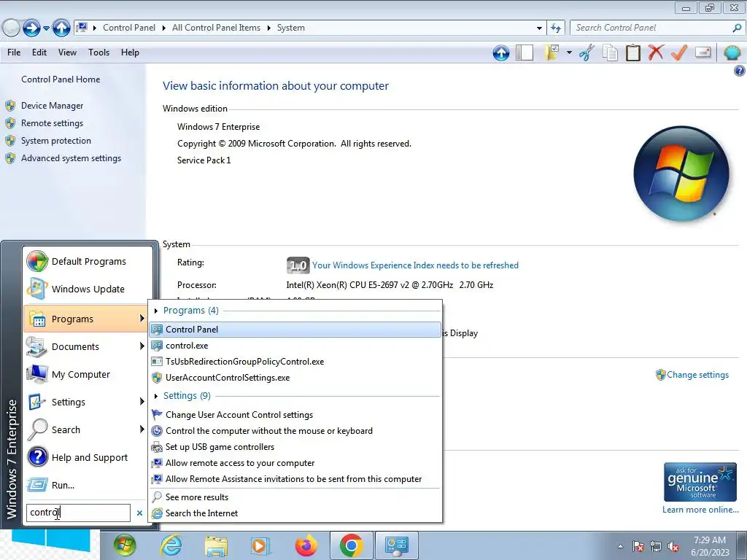Click the clipboard Paste icon
The image size is (747, 560).
pos(633,52)
